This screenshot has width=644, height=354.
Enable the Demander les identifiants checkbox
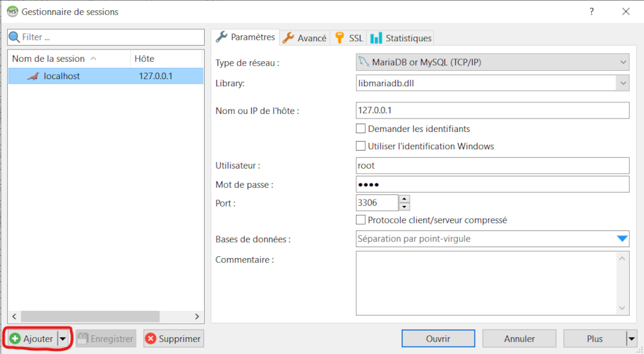pyautogui.click(x=361, y=129)
